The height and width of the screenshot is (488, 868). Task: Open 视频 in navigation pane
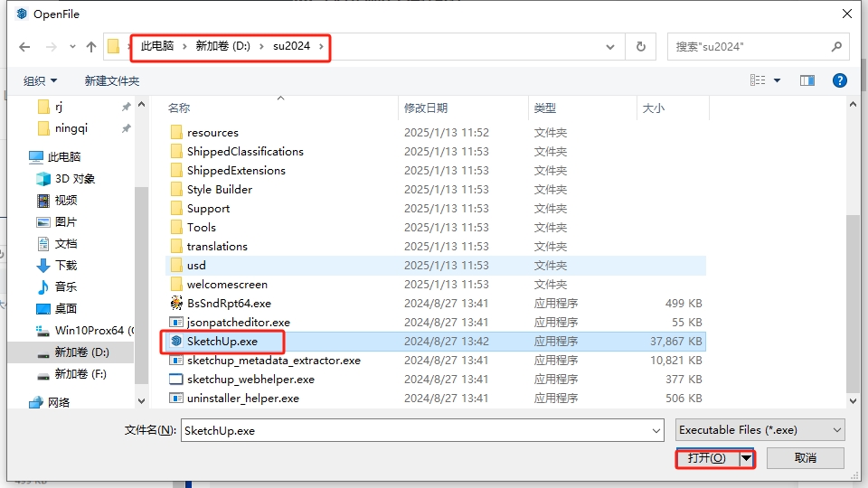pyautogui.click(x=65, y=201)
